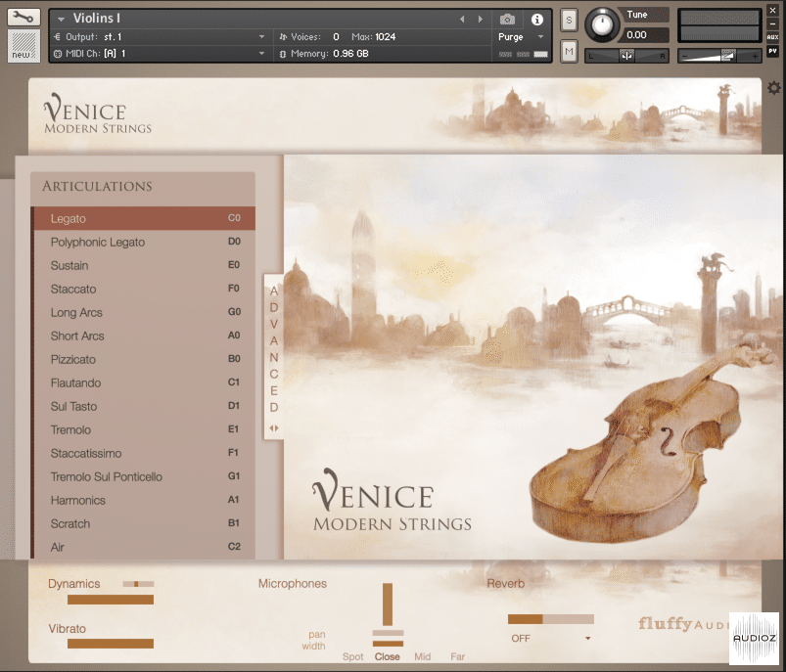Click the previous instrument arrow

point(461,17)
